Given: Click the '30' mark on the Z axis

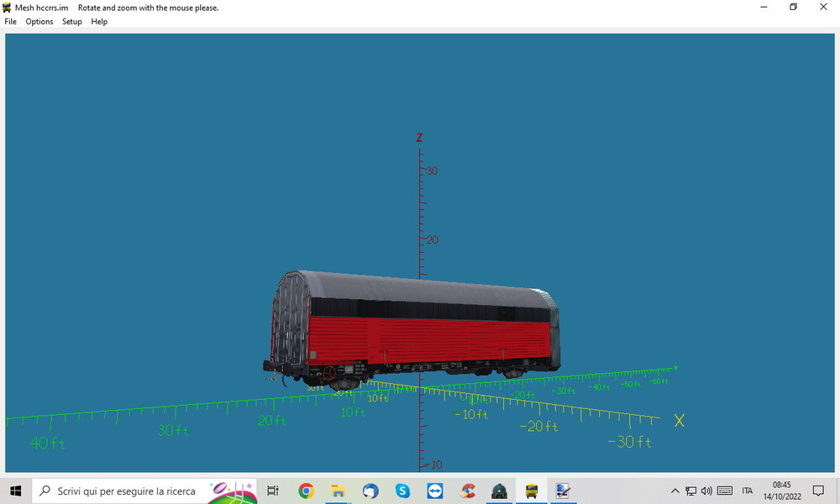Looking at the screenshot, I should [432, 171].
